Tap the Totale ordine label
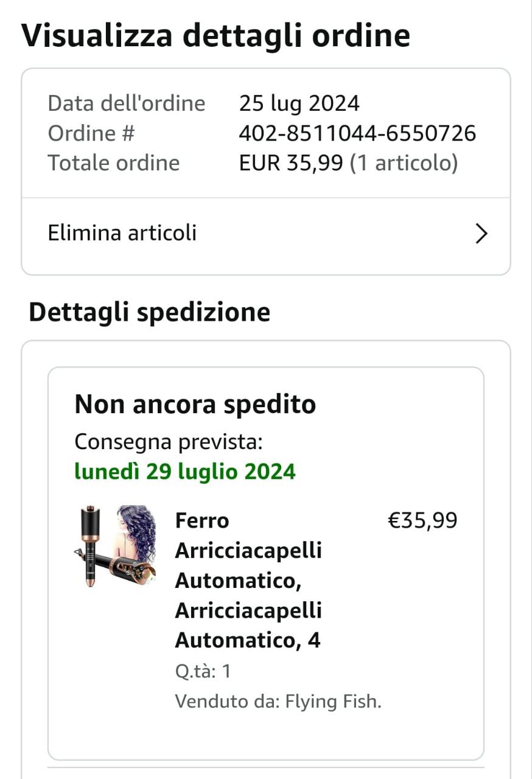Viewport: 532px width, 779px height. 113,163
